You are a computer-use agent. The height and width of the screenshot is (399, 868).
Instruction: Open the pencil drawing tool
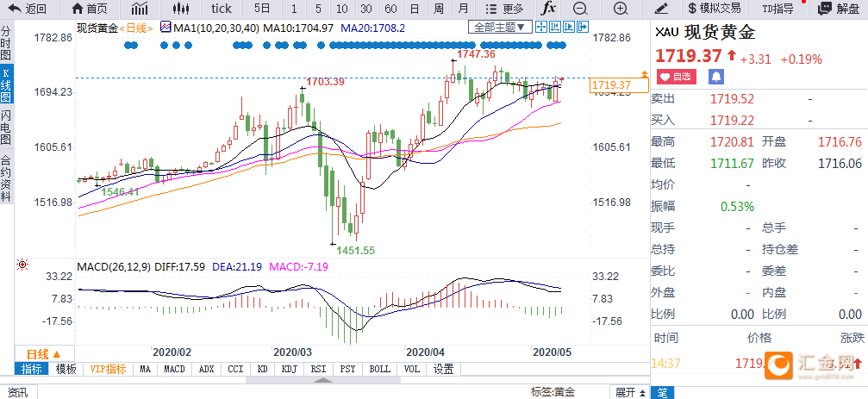661,9
